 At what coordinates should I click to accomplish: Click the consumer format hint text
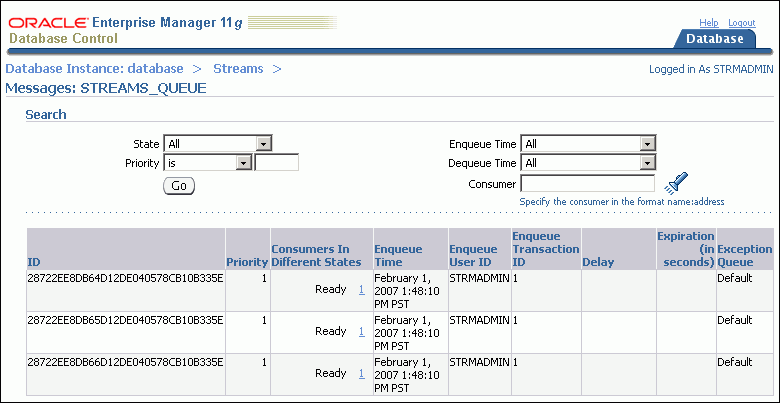622,202
